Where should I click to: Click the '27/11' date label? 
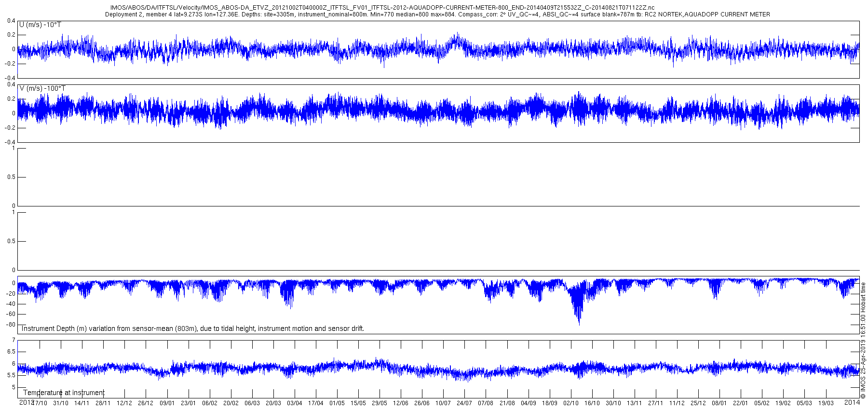655,403
